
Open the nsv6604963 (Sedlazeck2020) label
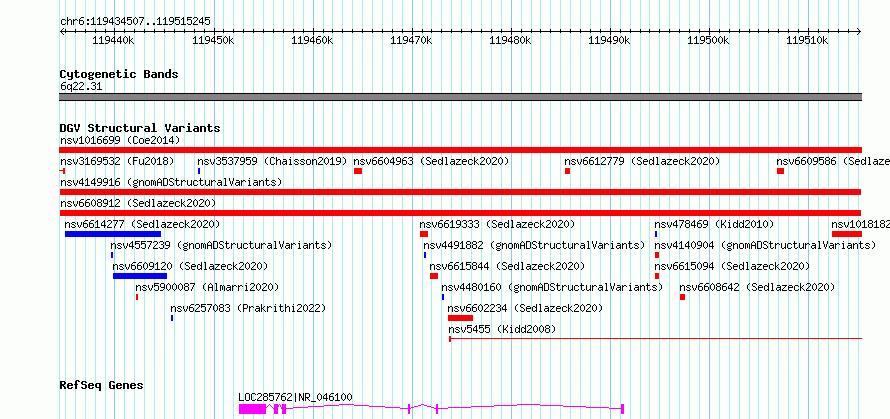pos(431,161)
